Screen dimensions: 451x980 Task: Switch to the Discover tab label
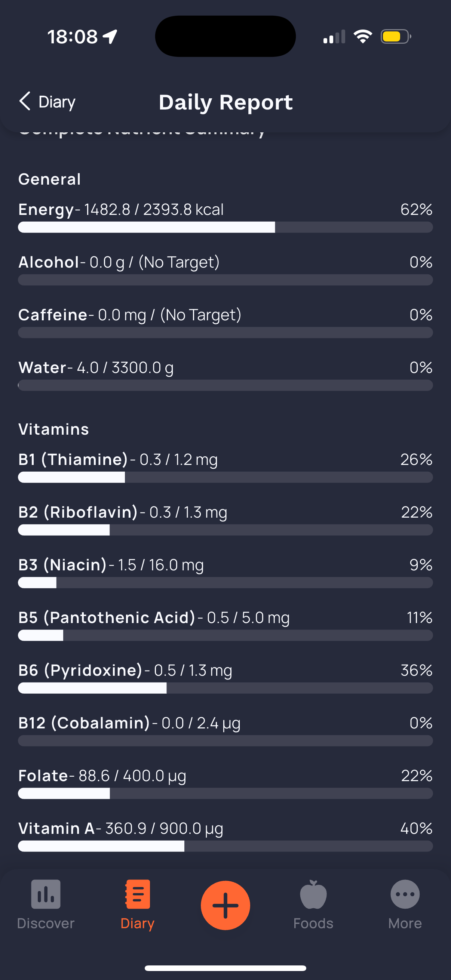[46, 923]
